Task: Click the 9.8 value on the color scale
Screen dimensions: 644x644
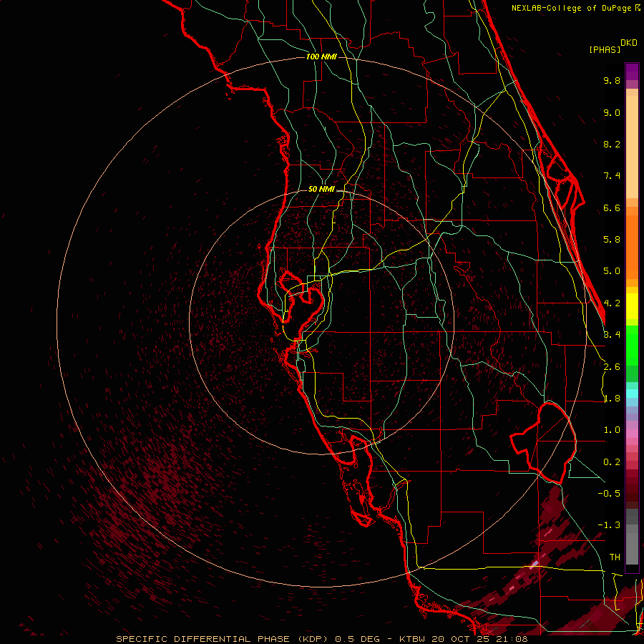Action: click(x=612, y=80)
